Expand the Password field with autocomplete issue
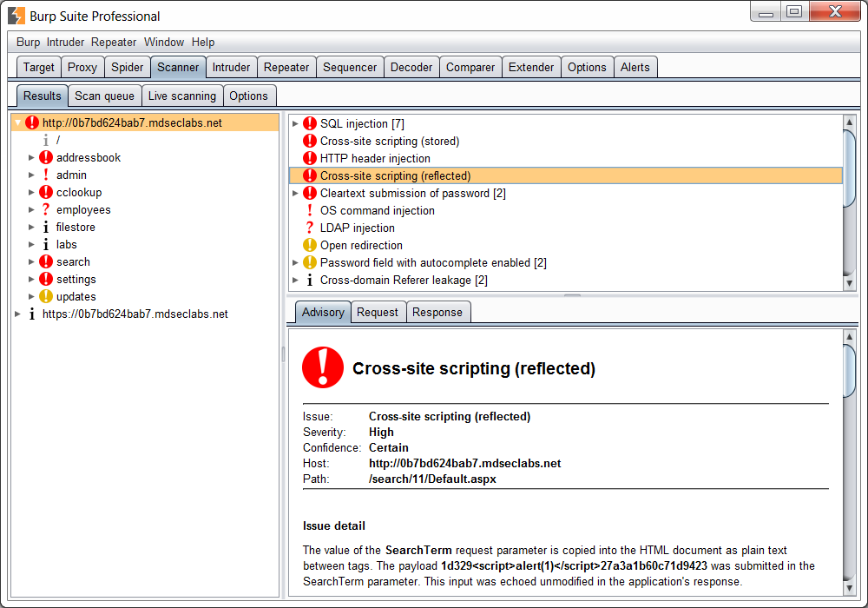This screenshot has height=608, width=868. tap(295, 262)
